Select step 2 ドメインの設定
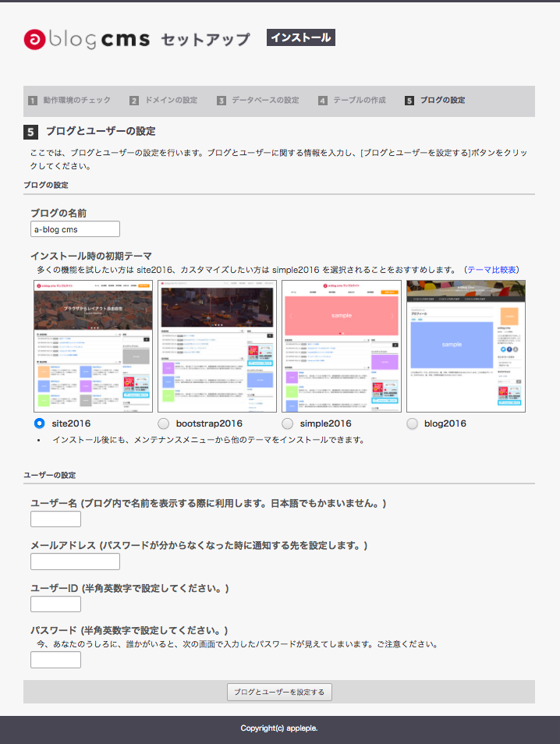Screen dimensions: 560x744 point(164,101)
